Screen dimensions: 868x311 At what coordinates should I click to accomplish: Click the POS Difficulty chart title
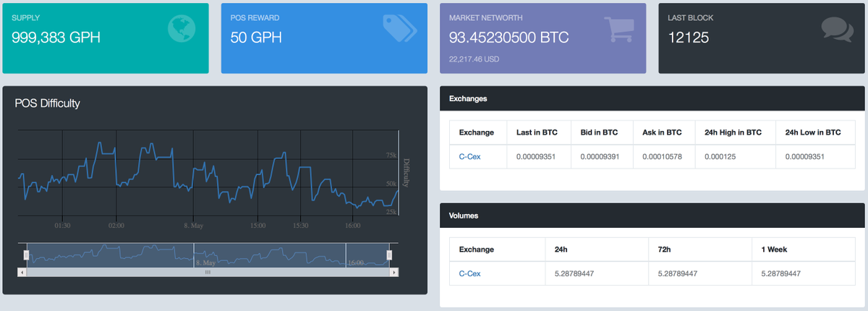pos(47,103)
